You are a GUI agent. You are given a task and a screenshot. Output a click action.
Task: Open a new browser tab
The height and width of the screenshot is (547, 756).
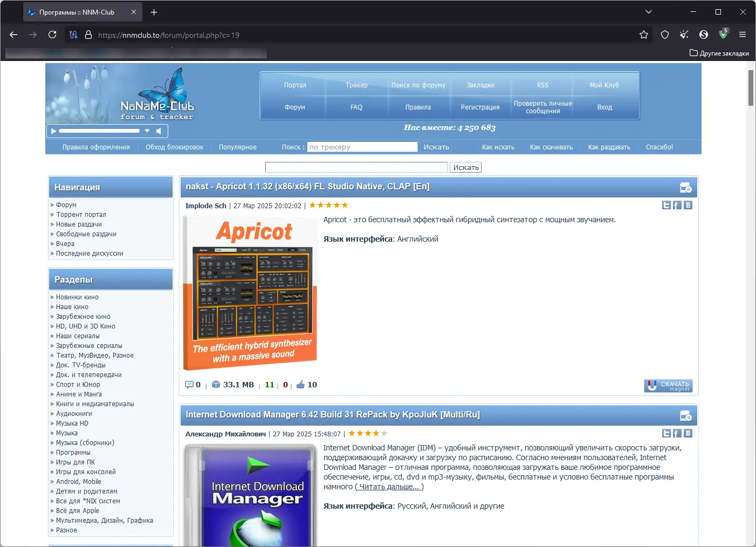154,12
